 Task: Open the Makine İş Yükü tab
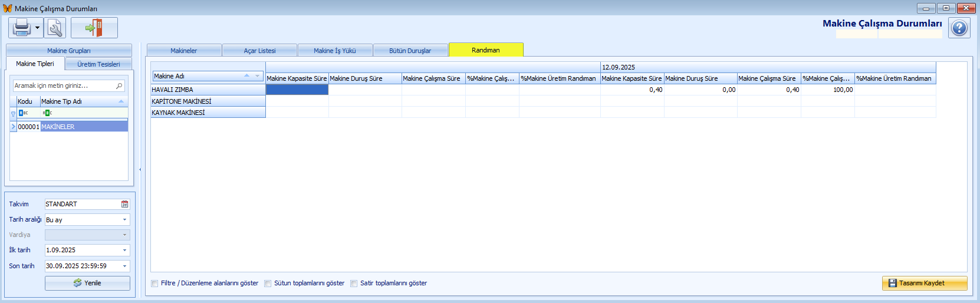334,51
